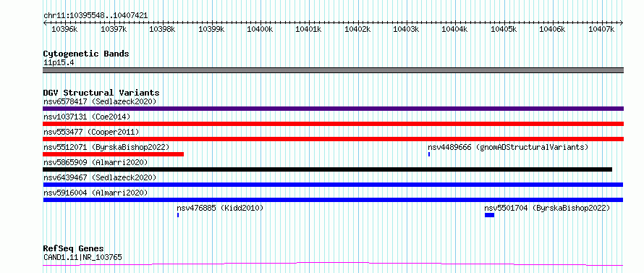
Task: Click the left arrow end of ruler
Action: (x=45, y=22)
